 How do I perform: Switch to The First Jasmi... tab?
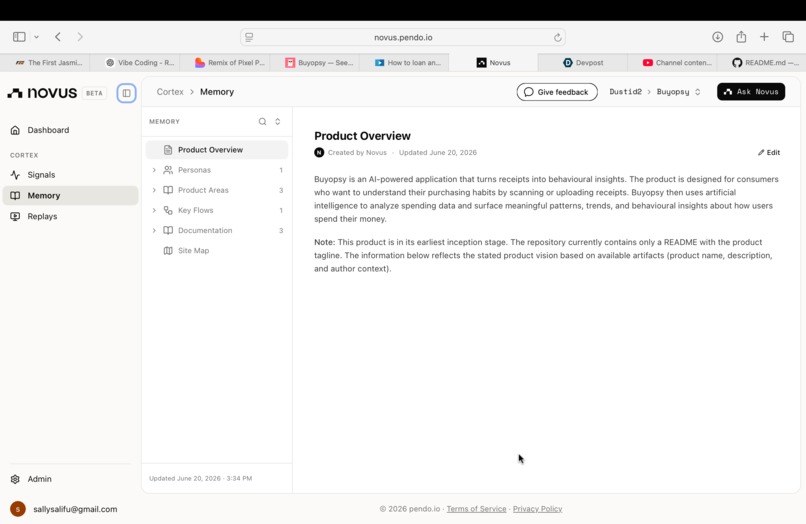point(45,63)
